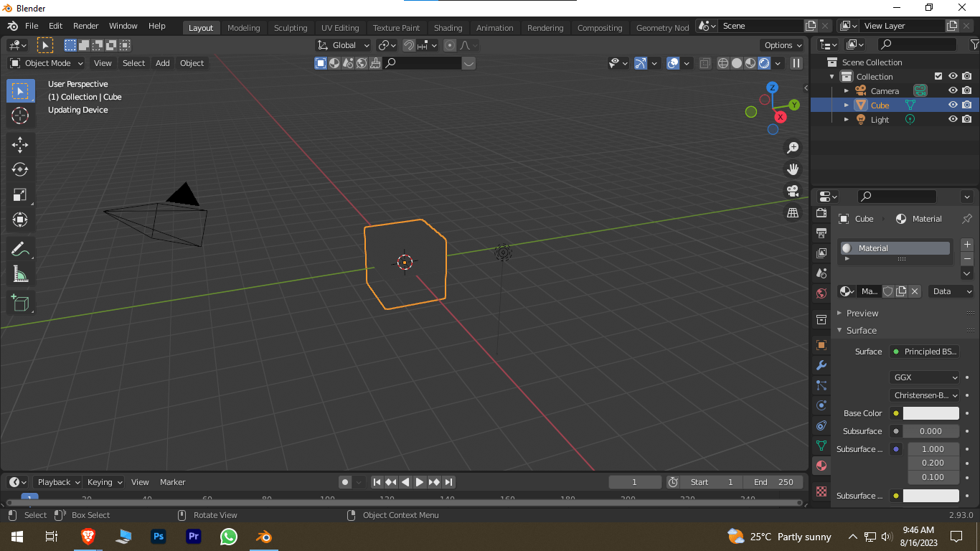
Task: Disable the Light's render visibility
Action: coord(967,119)
